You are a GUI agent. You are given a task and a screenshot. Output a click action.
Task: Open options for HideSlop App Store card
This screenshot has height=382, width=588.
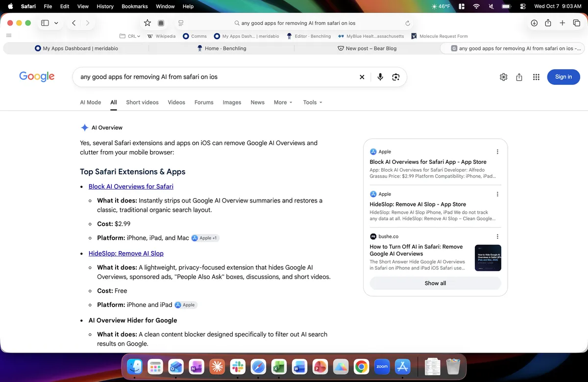pyautogui.click(x=497, y=194)
